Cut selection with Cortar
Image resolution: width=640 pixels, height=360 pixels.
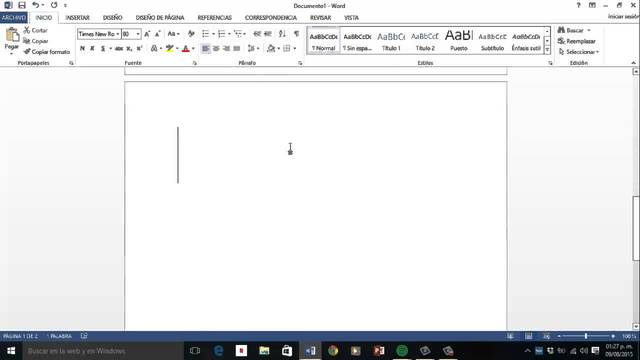coord(36,30)
